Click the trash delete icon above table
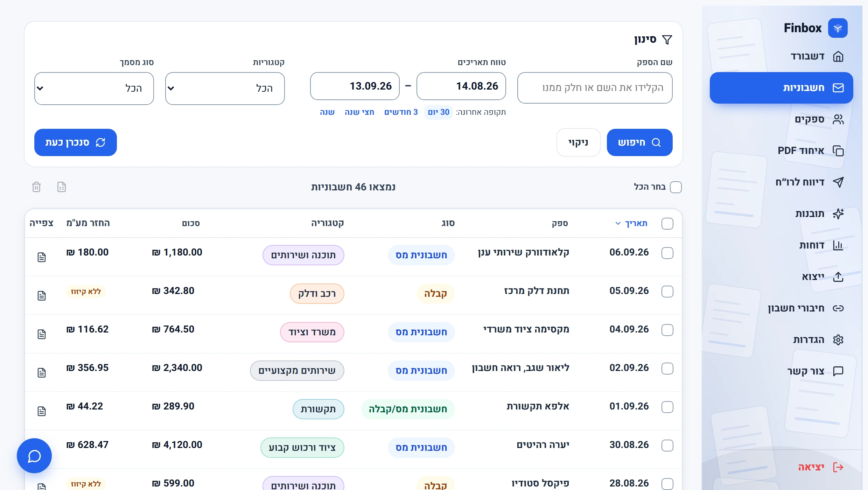The width and height of the screenshot is (868, 490). 36,187
